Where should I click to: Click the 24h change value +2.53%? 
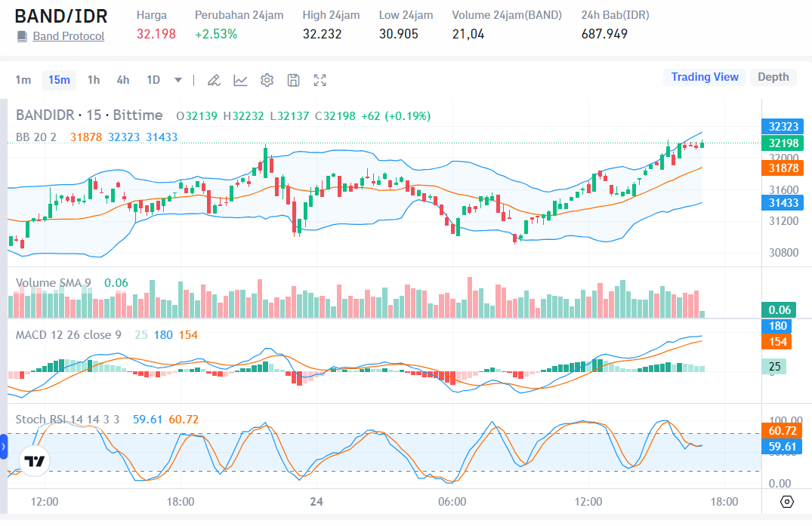[x=216, y=34]
